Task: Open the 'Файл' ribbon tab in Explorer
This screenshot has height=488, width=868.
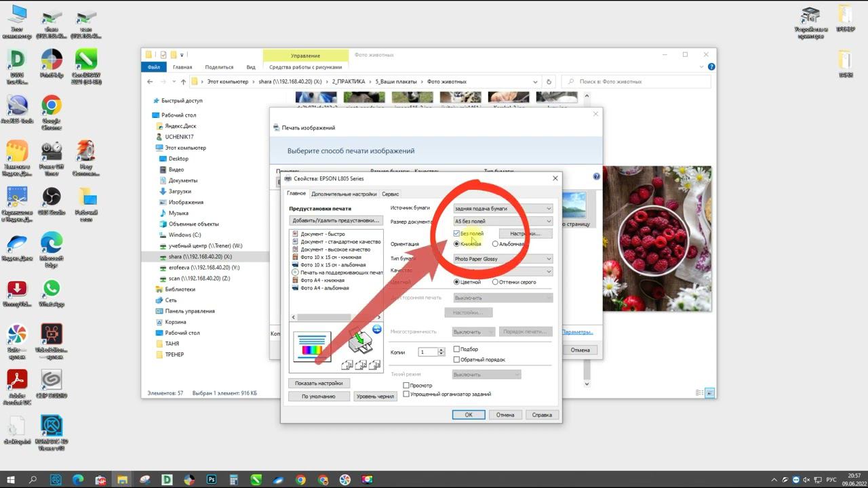Action: 154,67
